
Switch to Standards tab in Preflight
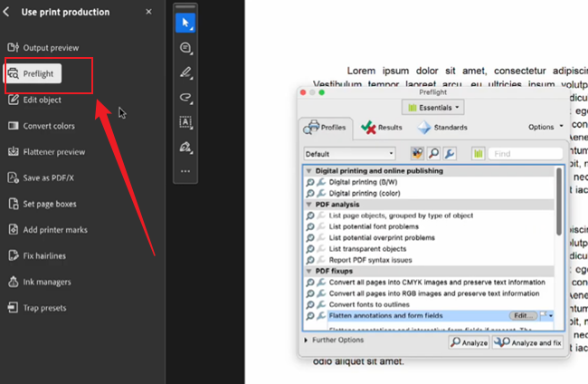442,128
